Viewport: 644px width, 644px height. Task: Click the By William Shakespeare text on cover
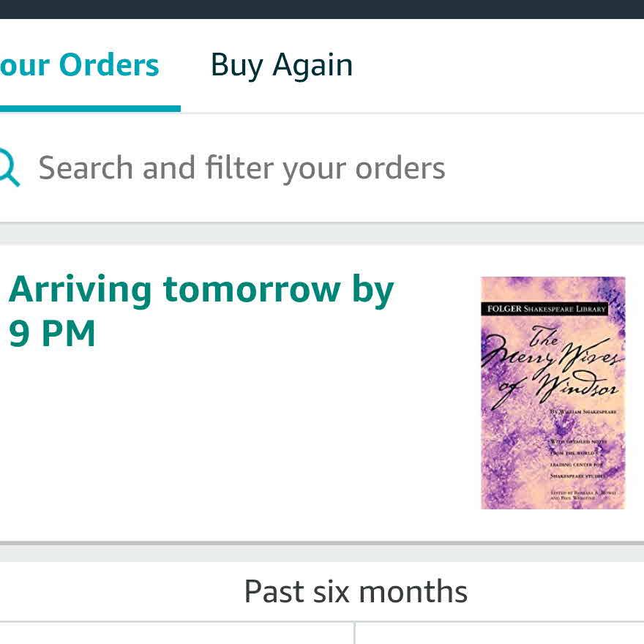tap(583, 413)
